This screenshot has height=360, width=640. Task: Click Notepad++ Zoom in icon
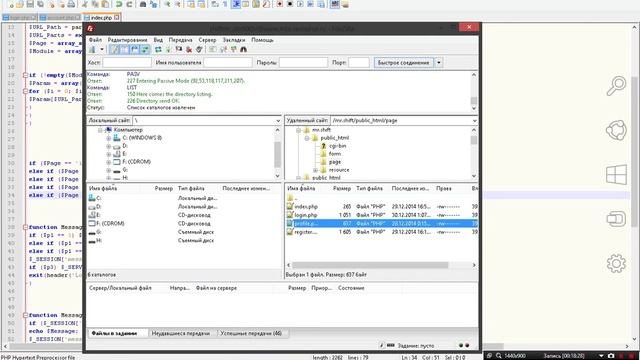167,4
